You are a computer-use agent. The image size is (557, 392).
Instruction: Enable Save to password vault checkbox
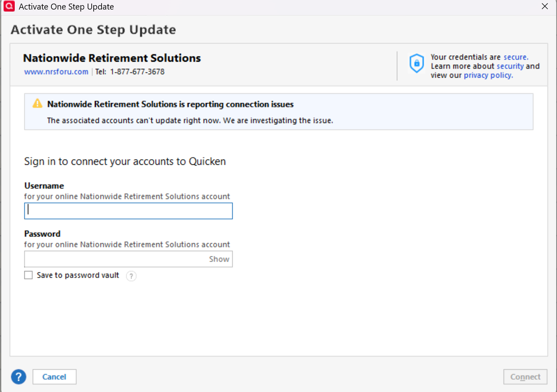coord(28,275)
